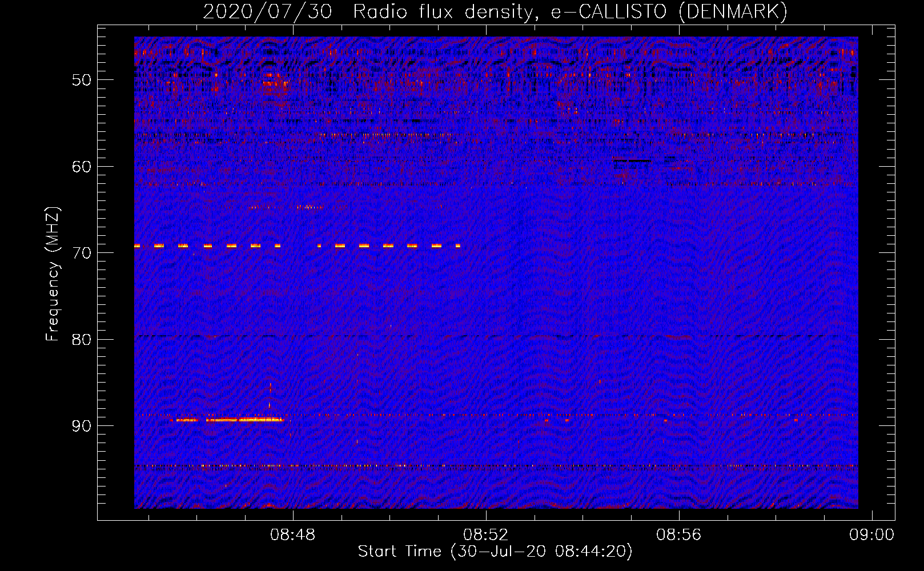Click the 90 MHz frequency tick label

pos(82,427)
